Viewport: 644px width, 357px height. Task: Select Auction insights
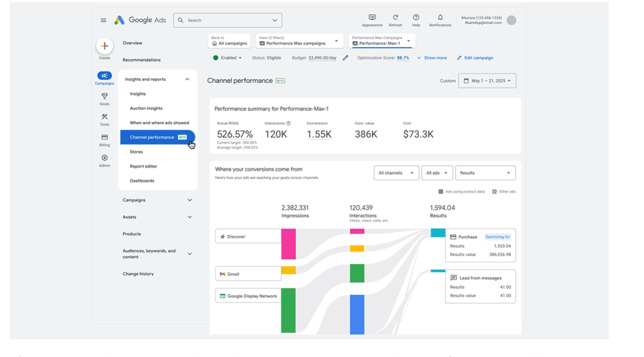[146, 108]
